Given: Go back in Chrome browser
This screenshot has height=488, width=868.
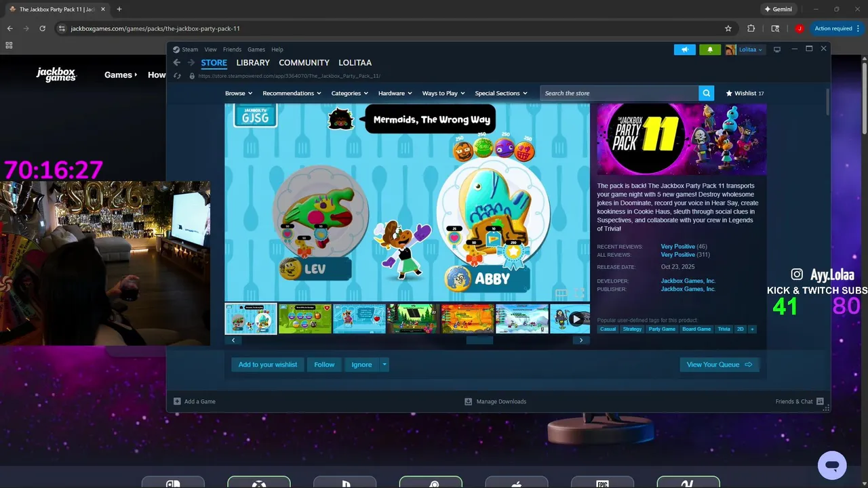Looking at the screenshot, I should click(9, 28).
